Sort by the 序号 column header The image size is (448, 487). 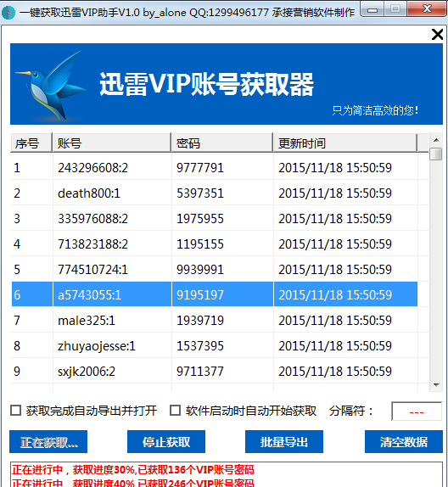[x=31, y=143]
